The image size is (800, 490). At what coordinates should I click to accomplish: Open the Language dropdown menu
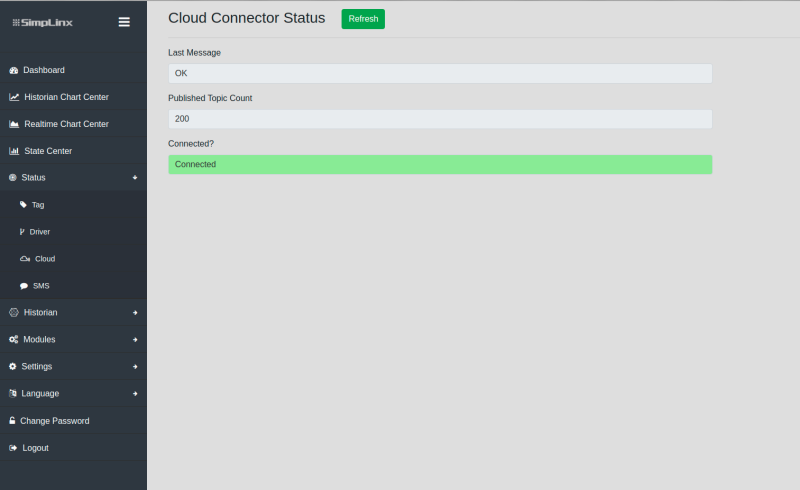(73, 394)
